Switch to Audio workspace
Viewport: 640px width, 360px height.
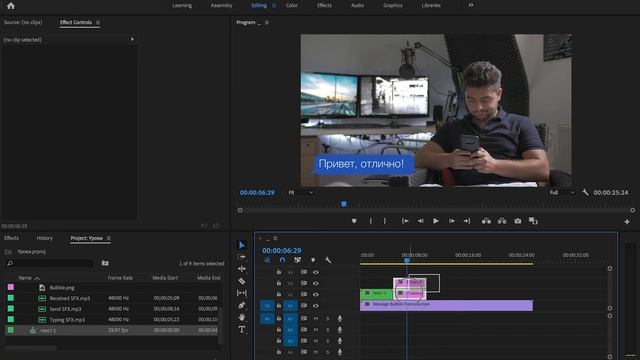pyautogui.click(x=358, y=5)
